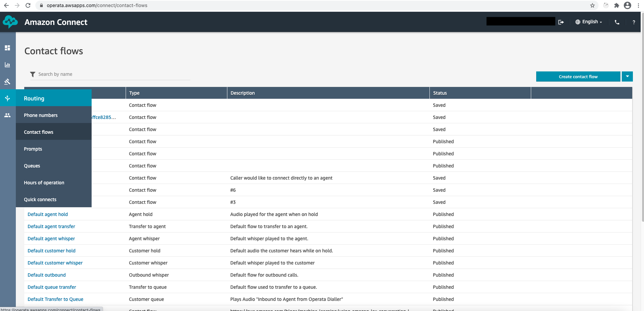The height and width of the screenshot is (311, 644).
Task: Open the Default customer whisper flow
Action: 55,263
